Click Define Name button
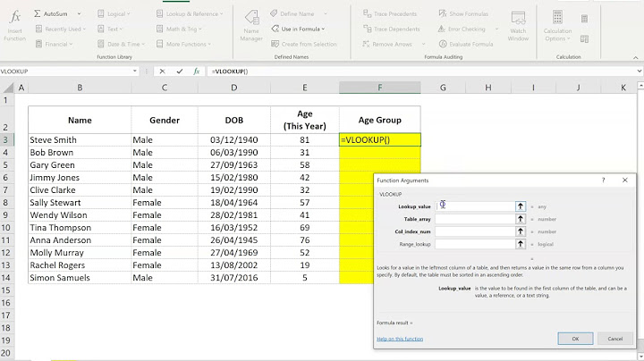This screenshot has height=361, width=644. tap(292, 14)
